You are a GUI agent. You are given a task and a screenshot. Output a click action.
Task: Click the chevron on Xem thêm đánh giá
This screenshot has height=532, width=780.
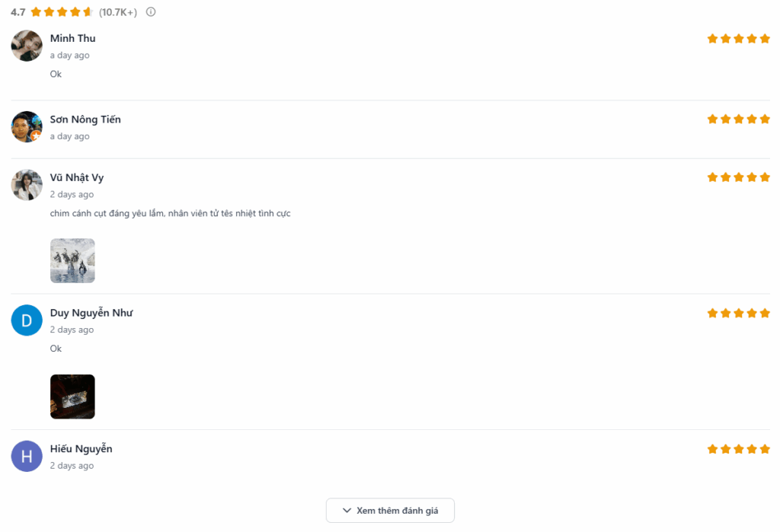click(x=347, y=511)
